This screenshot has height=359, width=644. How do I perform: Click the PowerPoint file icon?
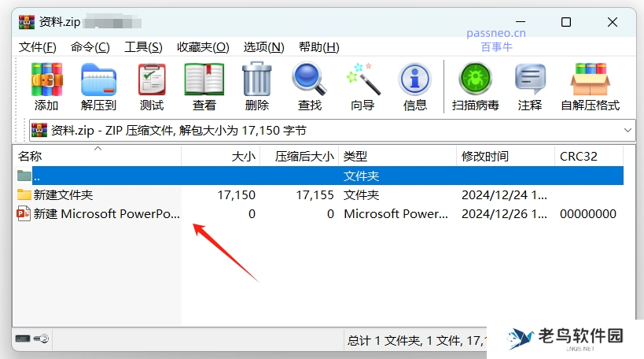tap(24, 213)
